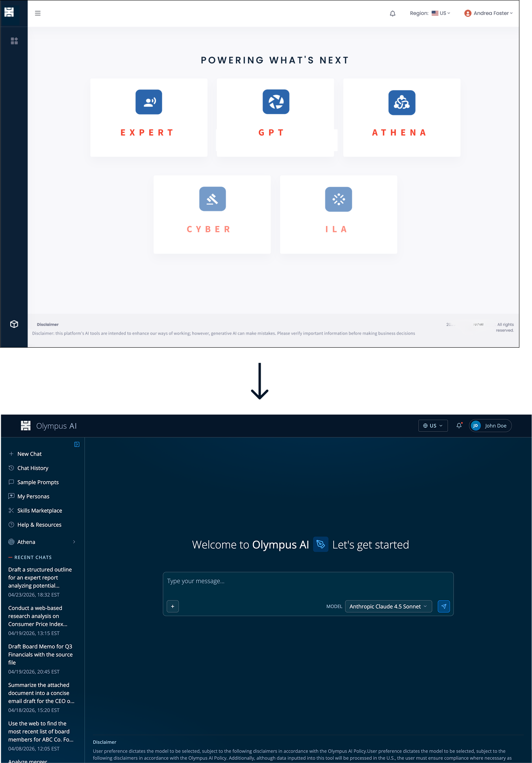
Task: Click the CYBER gavel icon
Action: point(213,199)
